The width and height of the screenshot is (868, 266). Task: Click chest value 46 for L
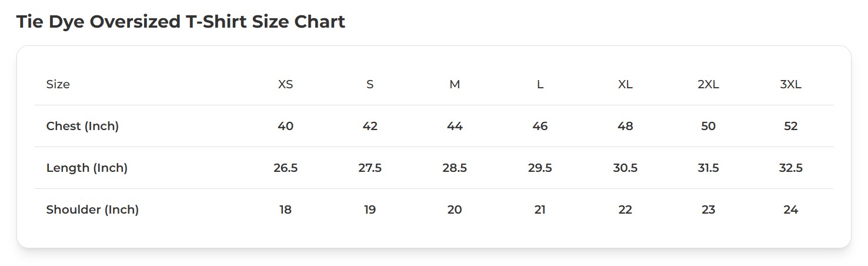(540, 126)
